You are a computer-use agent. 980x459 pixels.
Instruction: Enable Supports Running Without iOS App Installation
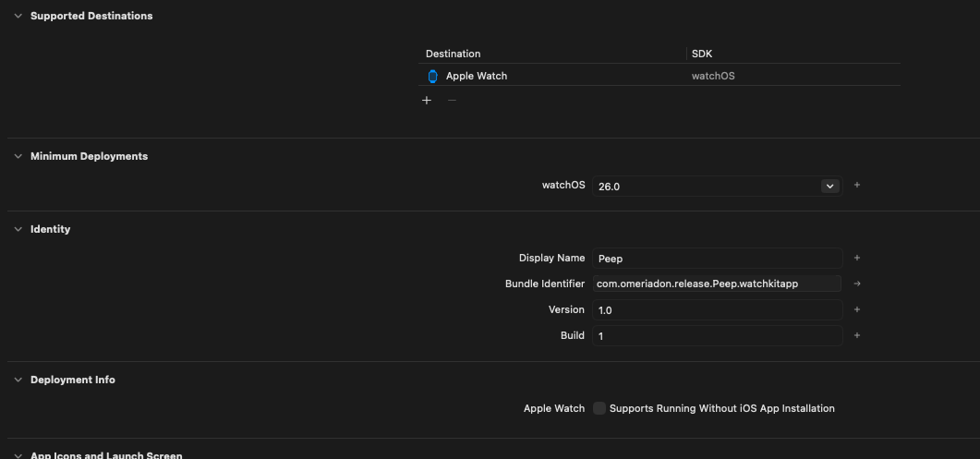coord(599,408)
